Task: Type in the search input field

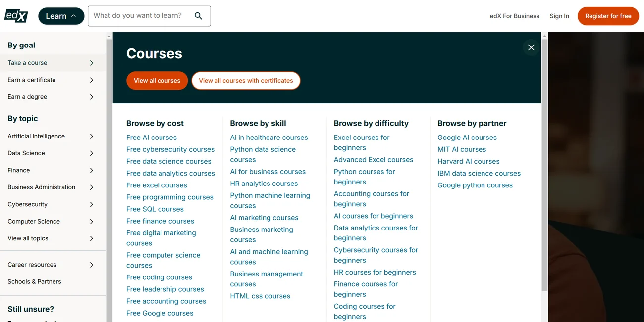Action: click(x=138, y=16)
